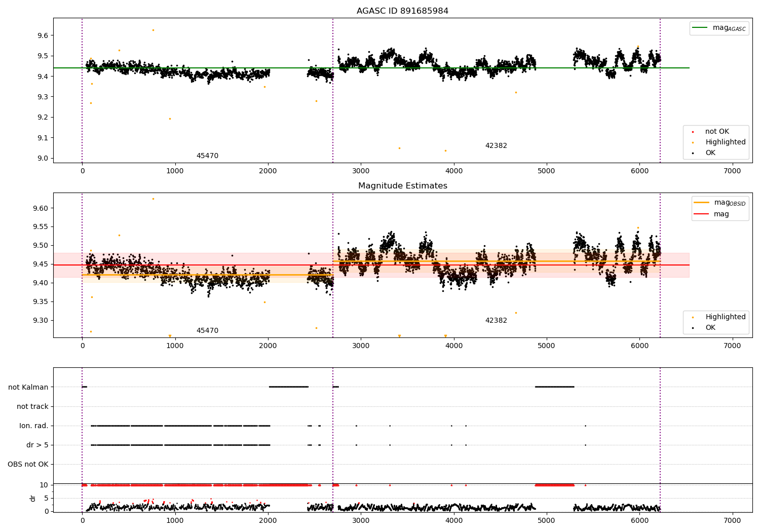Click the 42382 label in the Magnitude Estimates plot
The image size is (760, 532).
coord(496,321)
